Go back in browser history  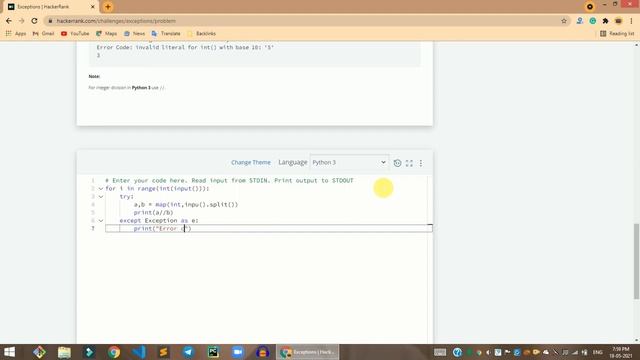(9, 21)
